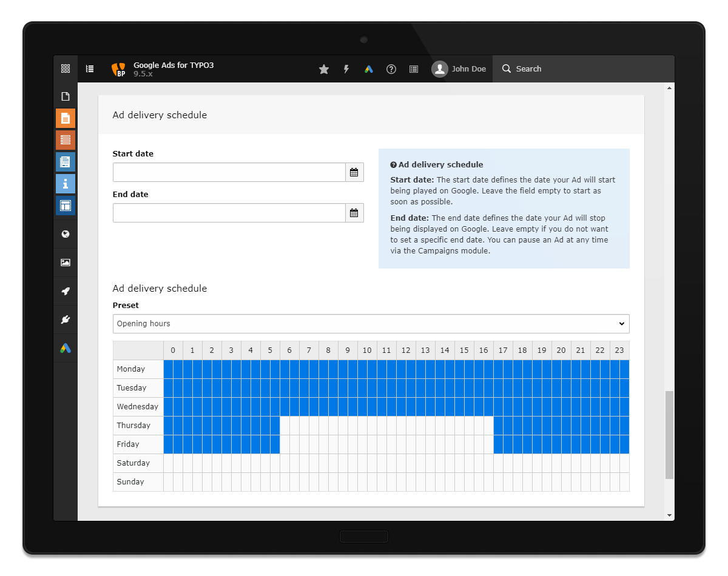
Task: Open the Template module sidebar icon
Action: coord(66,206)
